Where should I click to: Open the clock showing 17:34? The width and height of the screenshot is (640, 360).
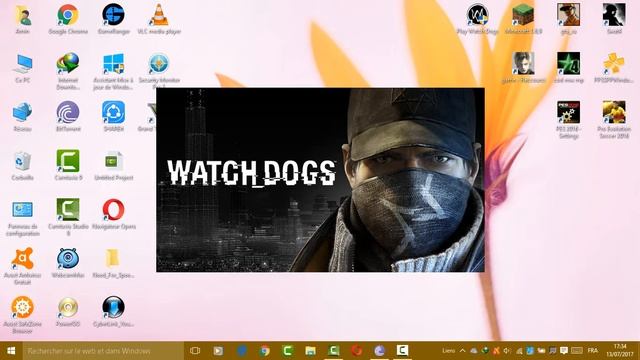tap(620, 351)
